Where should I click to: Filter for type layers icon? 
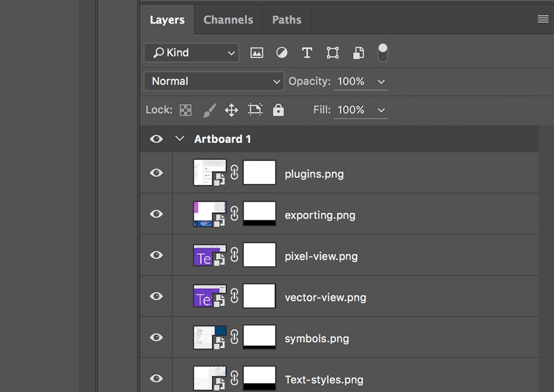(x=307, y=53)
